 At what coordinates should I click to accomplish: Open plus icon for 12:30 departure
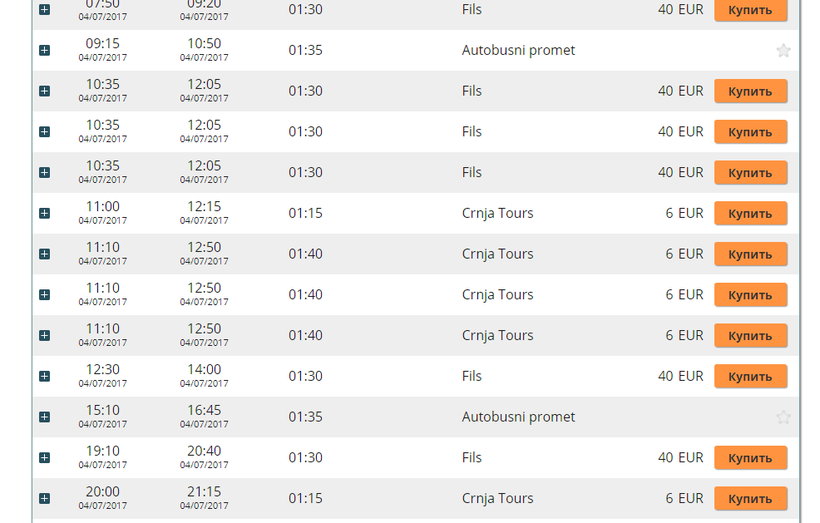pos(44,376)
